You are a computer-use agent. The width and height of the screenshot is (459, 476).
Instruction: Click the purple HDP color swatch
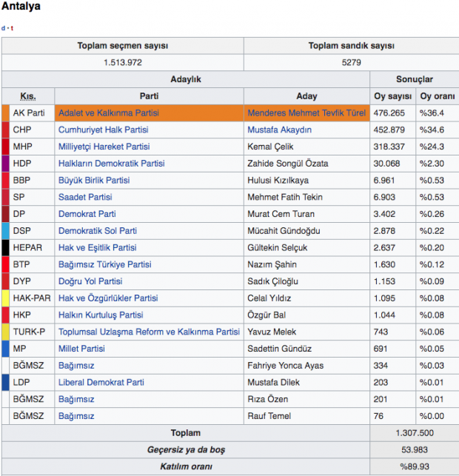point(5,164)
